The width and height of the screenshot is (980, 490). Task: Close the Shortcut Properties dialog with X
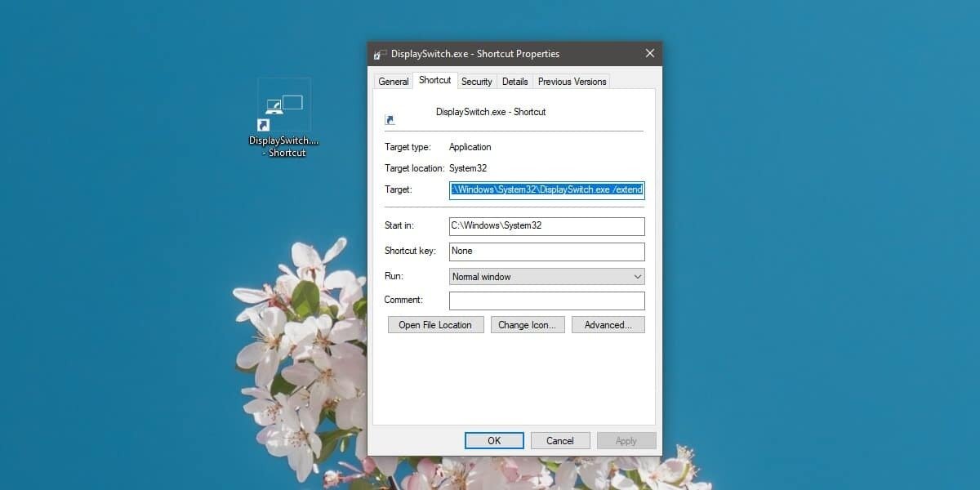[x=650, y=54]
